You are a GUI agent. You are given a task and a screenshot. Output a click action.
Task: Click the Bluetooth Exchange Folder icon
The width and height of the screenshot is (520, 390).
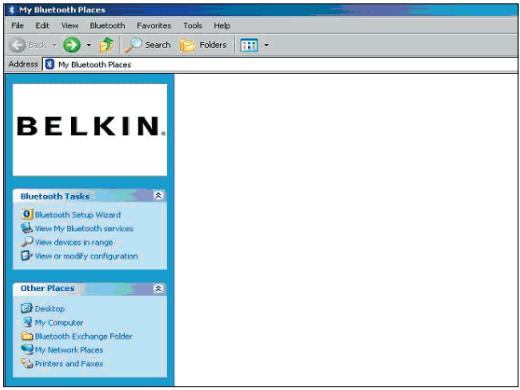coord(27,336)
